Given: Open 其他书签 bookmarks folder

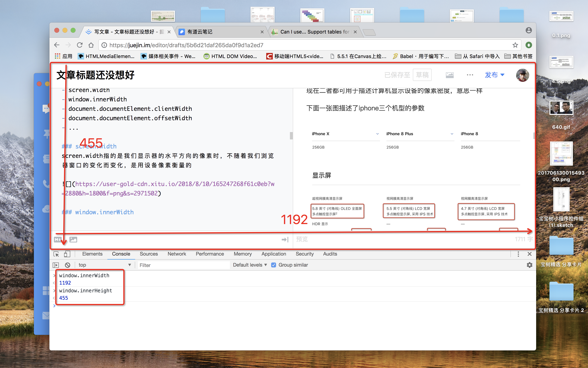Looking at the screenshot, I should tap(518, 56).
